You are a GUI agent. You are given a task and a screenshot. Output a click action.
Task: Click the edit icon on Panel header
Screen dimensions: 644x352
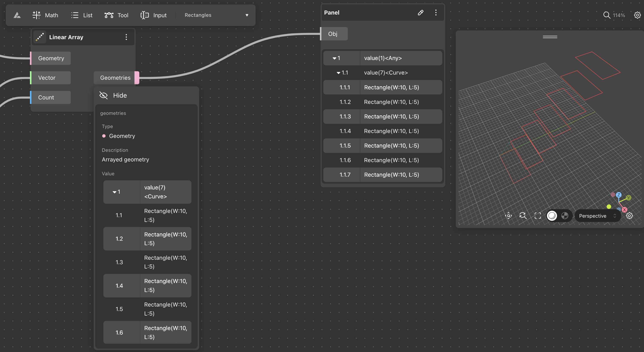[x=420, y=12]
